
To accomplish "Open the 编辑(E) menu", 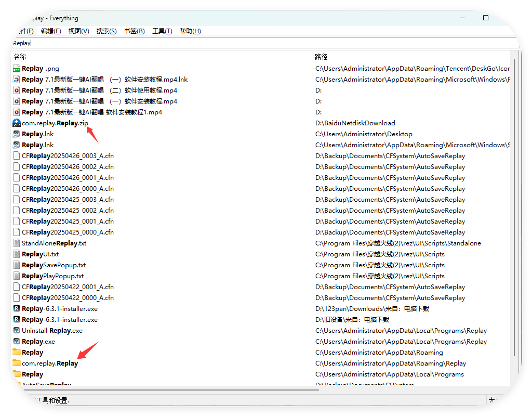I will (51, 31).
